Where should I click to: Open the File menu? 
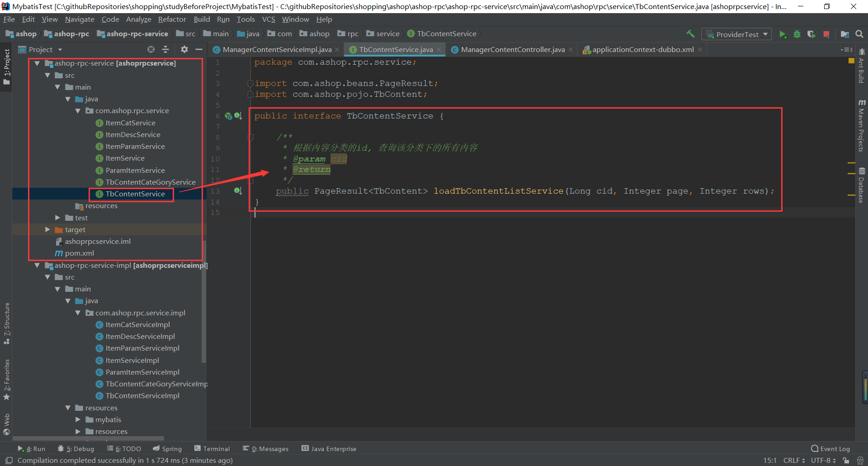point(9,19)
